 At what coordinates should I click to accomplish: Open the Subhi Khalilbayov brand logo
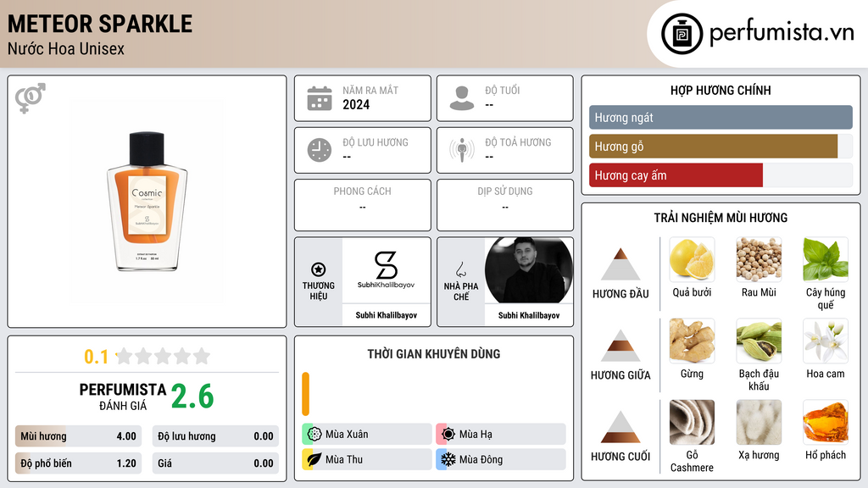coord(386,270)
